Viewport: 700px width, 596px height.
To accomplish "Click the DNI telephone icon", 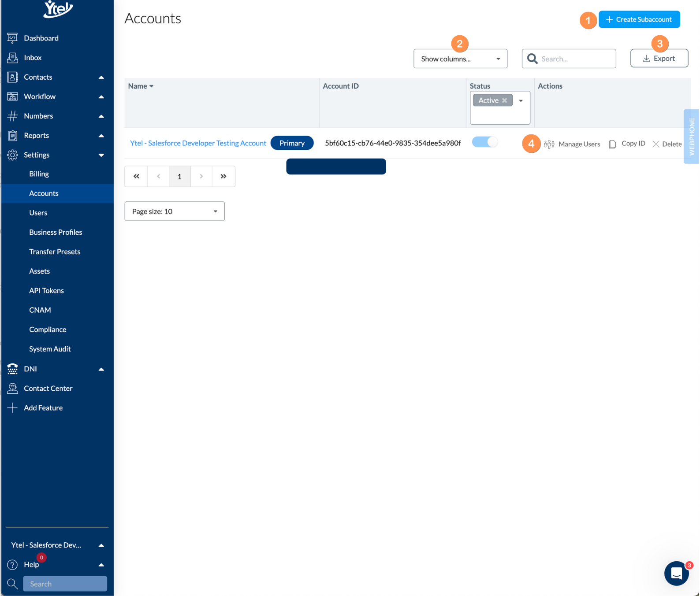I will (x=12, y=369).
